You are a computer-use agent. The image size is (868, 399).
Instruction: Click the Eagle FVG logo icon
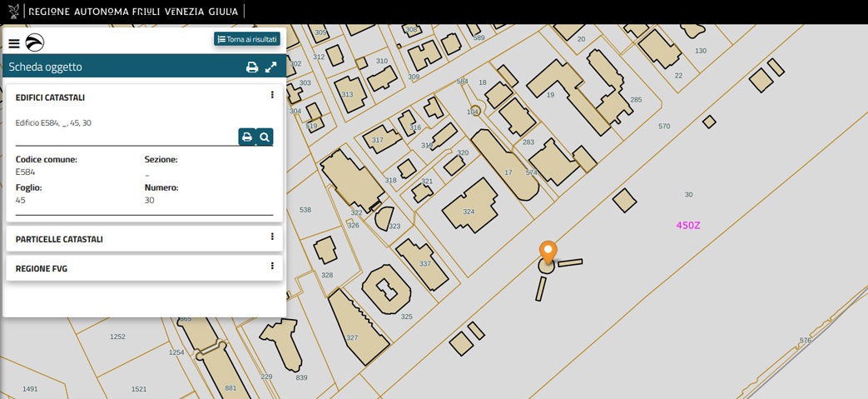coord(35,43)
